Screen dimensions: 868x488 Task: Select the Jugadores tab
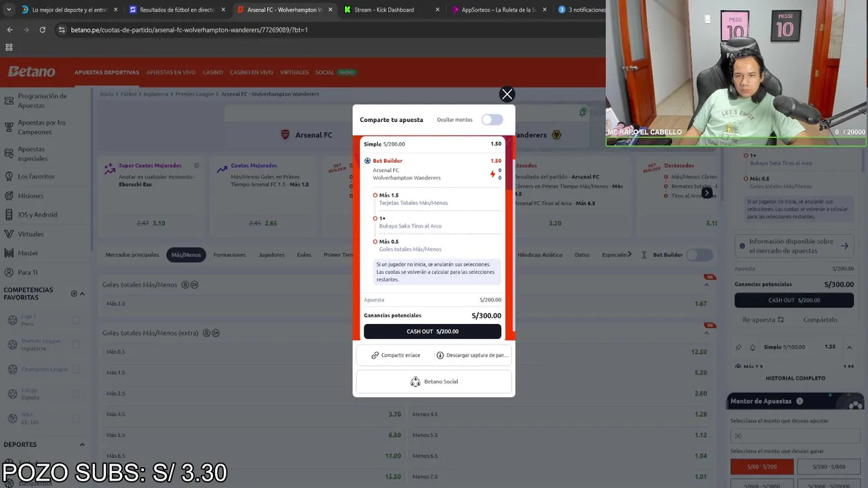click(271, 255)
